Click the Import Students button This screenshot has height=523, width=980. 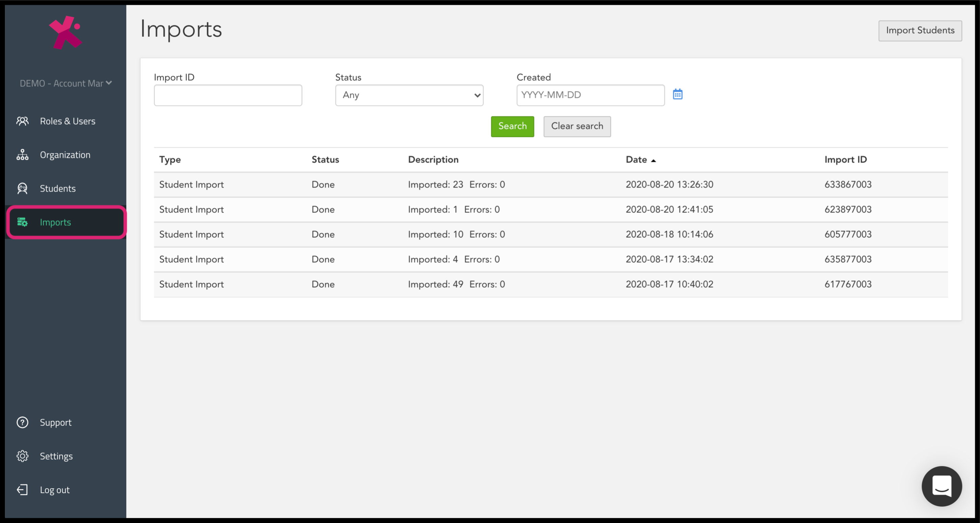920,31
